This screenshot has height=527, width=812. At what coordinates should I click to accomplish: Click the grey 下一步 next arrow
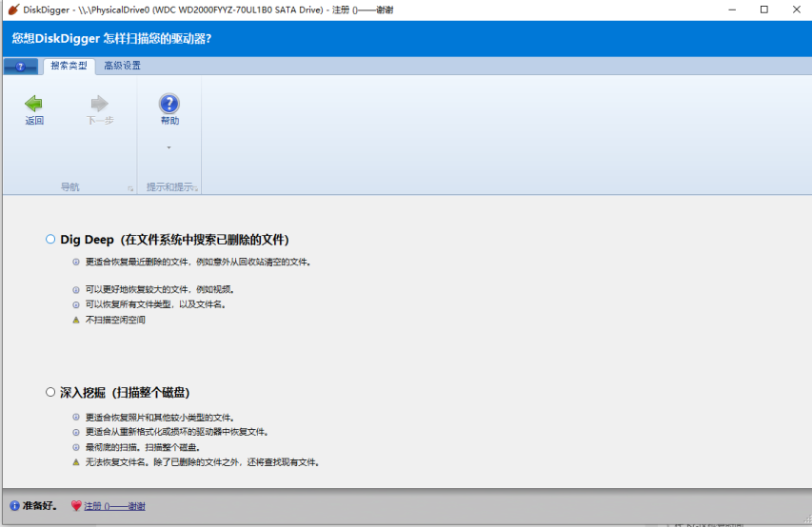click(100, 105)
